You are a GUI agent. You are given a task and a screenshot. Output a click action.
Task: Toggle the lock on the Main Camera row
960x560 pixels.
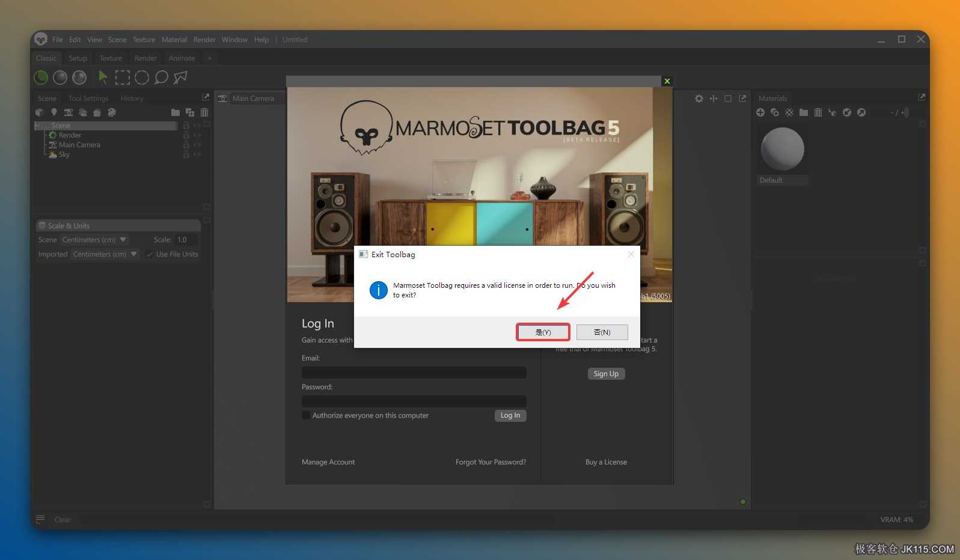[186, 145]
